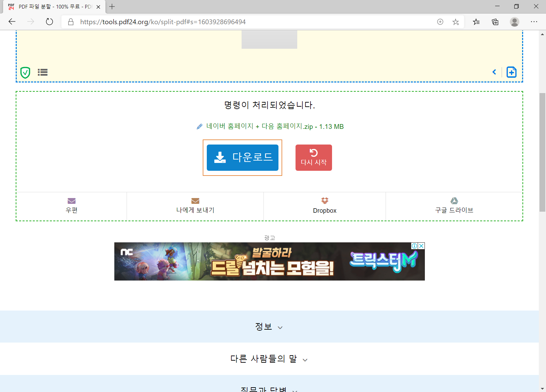Open the page overview list icon

click(x=43, y=72)
